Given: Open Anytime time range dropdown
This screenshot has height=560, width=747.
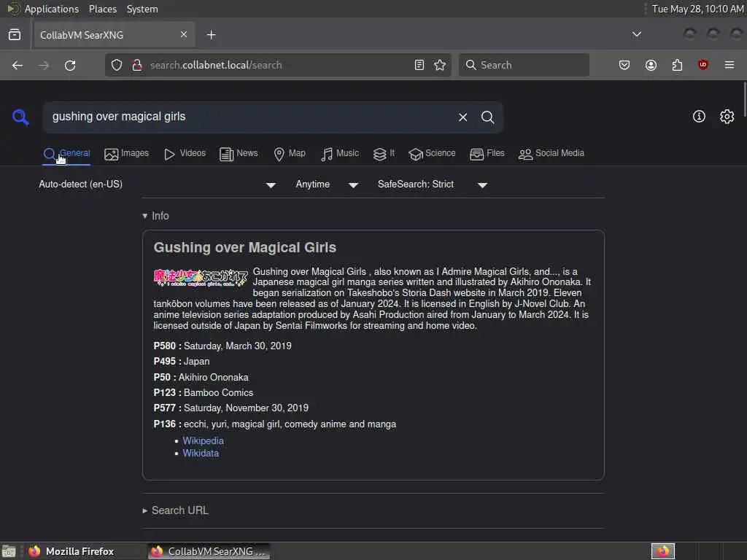Looking at the screenshot, I should click(x=327, y=184).
